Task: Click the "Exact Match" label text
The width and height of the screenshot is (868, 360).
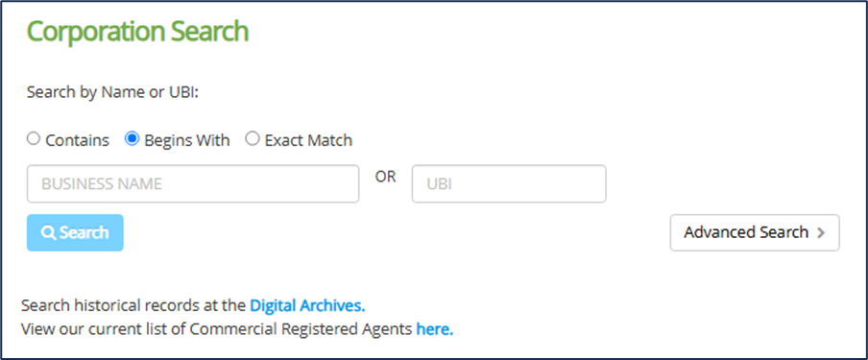Action: click(308, 141)
